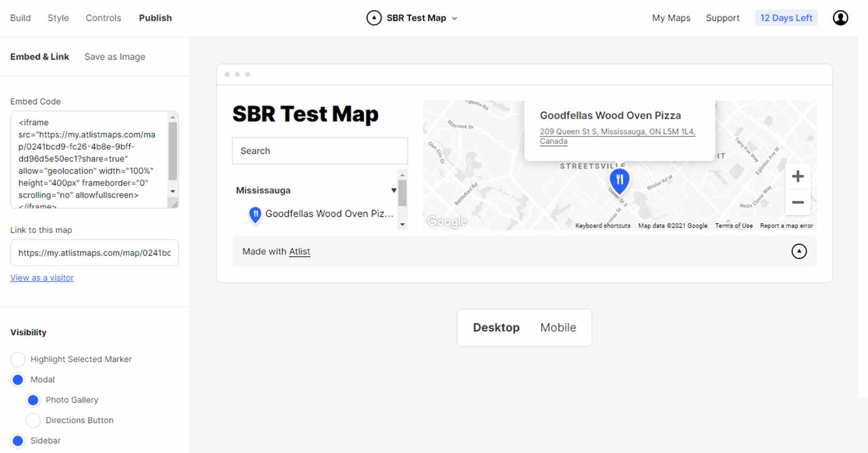Enable the Directions Button option
Screen dimensions: 868x453
click(x=33, y=420)
